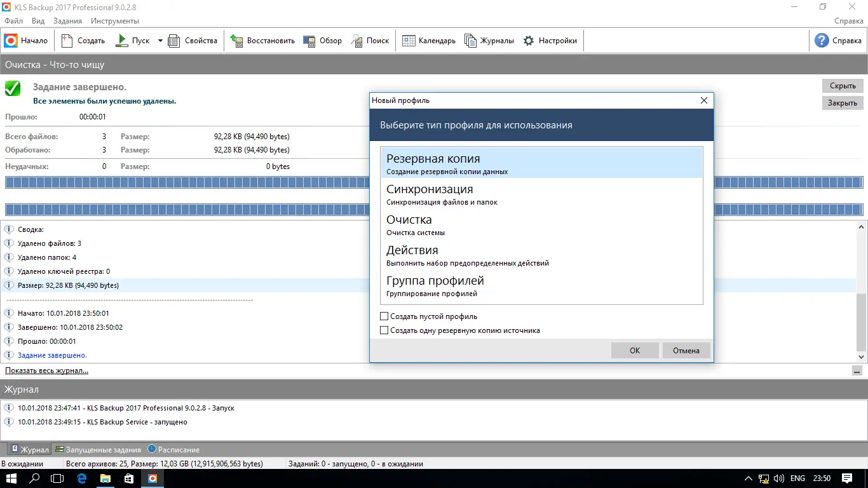Image resolution: width=868 pixels, height=488 pixels.
Task: Select the Пуск (Start) toolbar icon
Action: 133,40
